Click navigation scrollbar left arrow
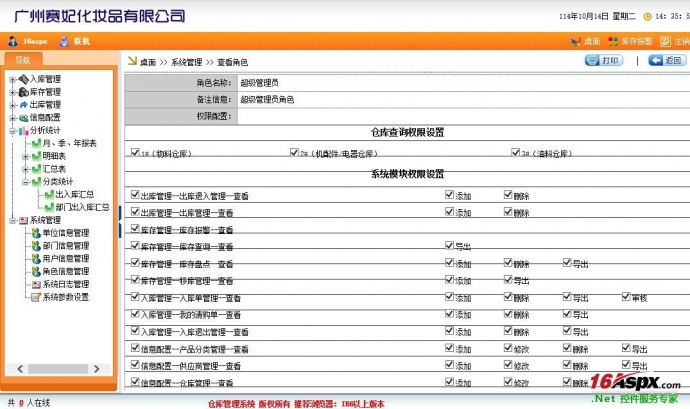This screenshot has width=690, height=409. [x=20, y=369]
